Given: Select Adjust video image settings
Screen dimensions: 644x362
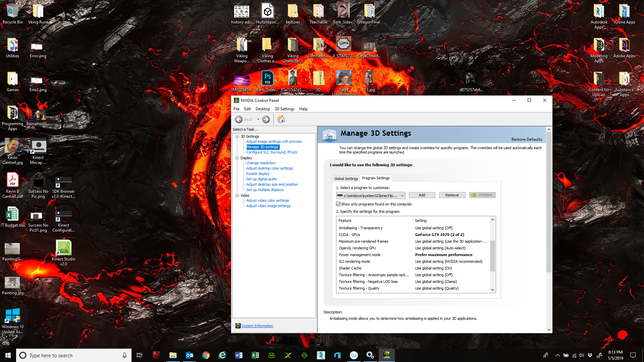Looking at the screenshot, I should pyautogui.click(x=268, y=206).
